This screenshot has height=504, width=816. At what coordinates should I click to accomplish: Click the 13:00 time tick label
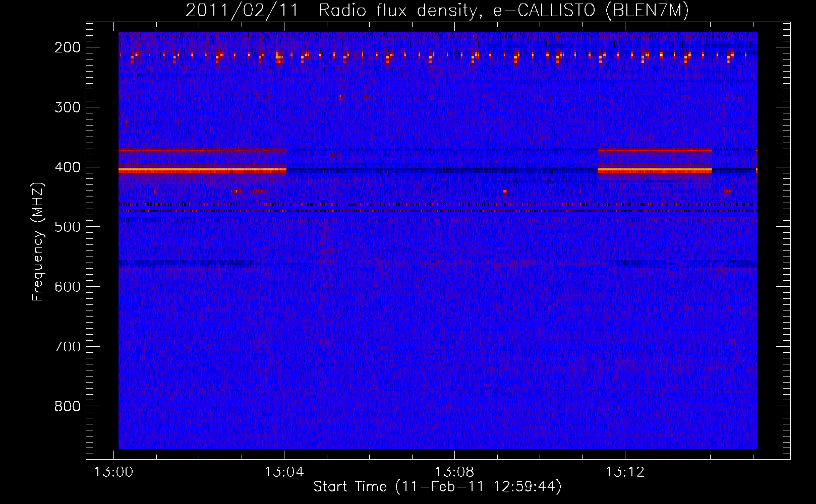tap(114, 472)
